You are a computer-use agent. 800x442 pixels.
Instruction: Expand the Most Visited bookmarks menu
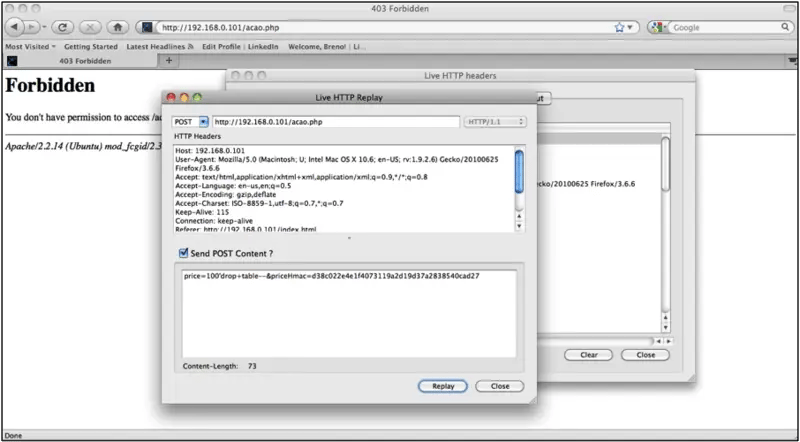coord(30,46)
